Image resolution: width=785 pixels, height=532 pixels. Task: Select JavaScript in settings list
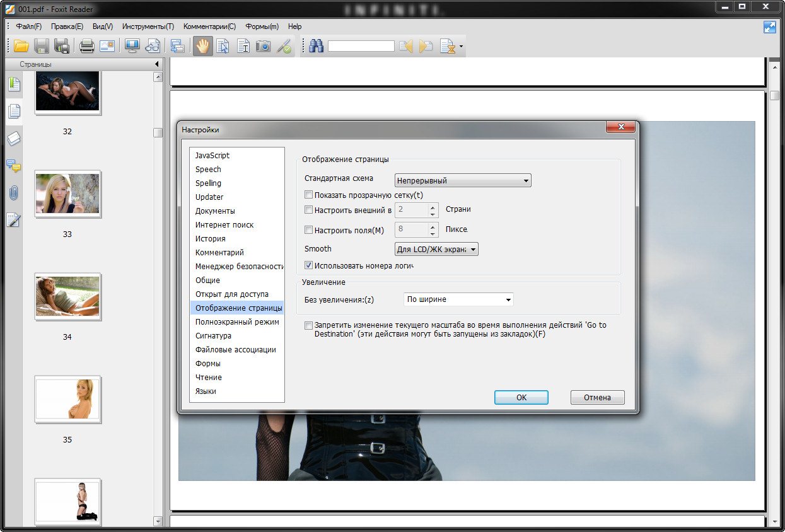coord(237,155)
